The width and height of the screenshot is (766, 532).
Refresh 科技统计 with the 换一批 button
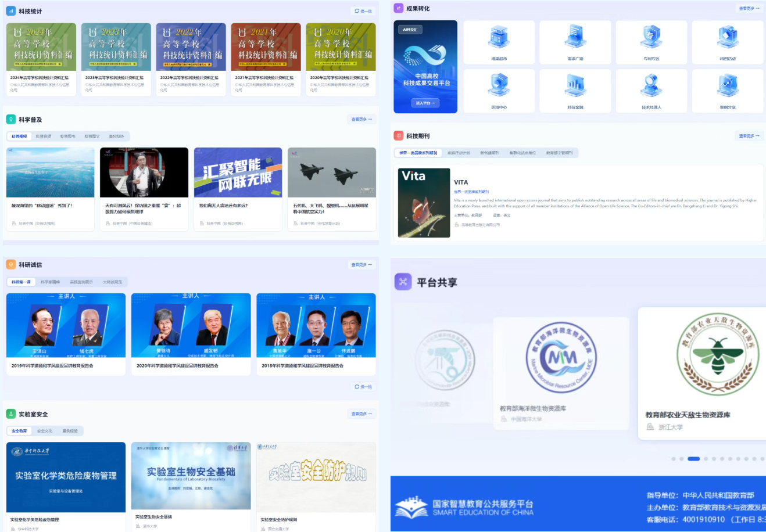363,11
